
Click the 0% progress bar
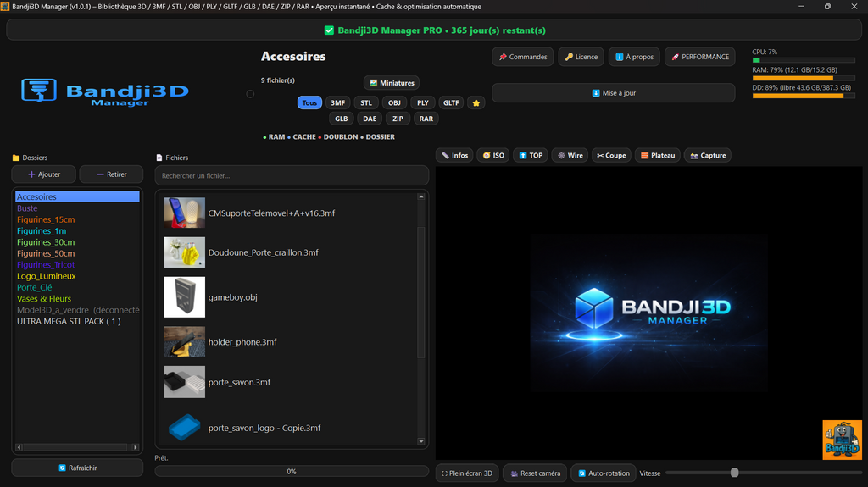(292, 472)
